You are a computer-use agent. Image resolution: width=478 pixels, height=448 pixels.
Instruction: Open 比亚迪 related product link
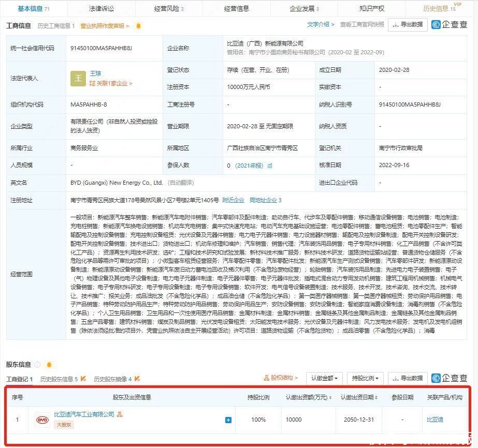[435, 420]
